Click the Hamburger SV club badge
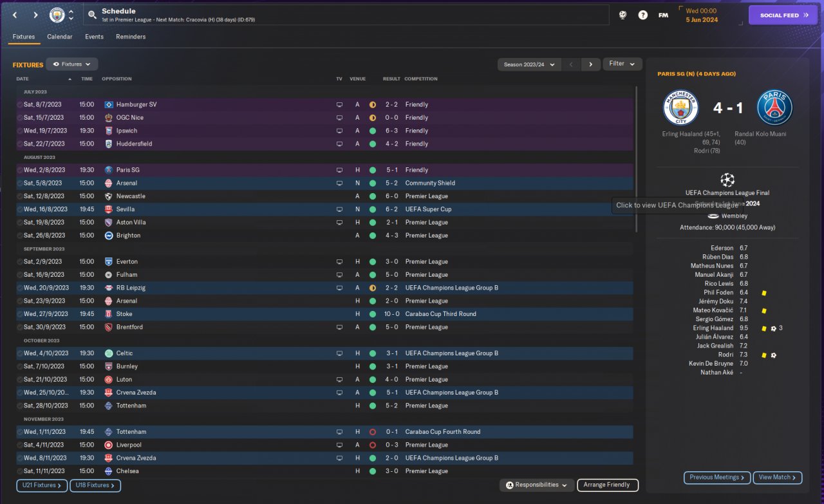The image size is (824, 504). (108, 104)
